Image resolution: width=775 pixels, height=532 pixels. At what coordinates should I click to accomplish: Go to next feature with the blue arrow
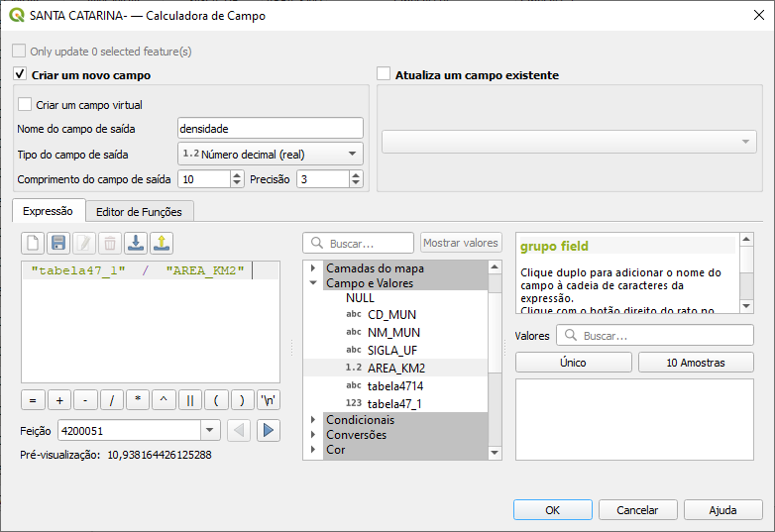(269, 430)
